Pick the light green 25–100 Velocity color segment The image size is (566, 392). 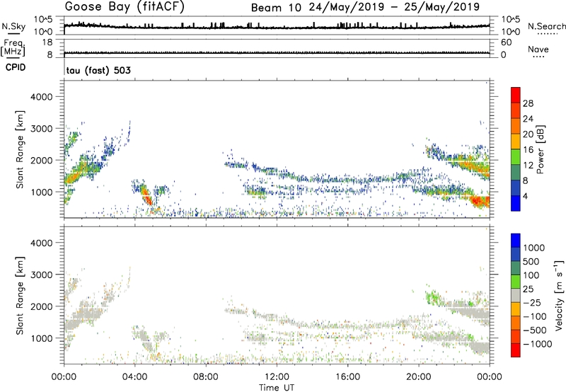point(516,282)
